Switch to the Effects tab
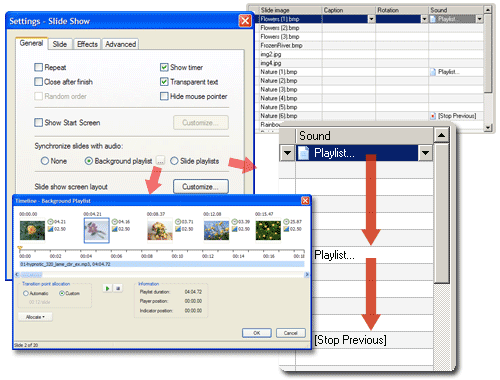Viewport: 500px width, 380px height. (87, 44)
